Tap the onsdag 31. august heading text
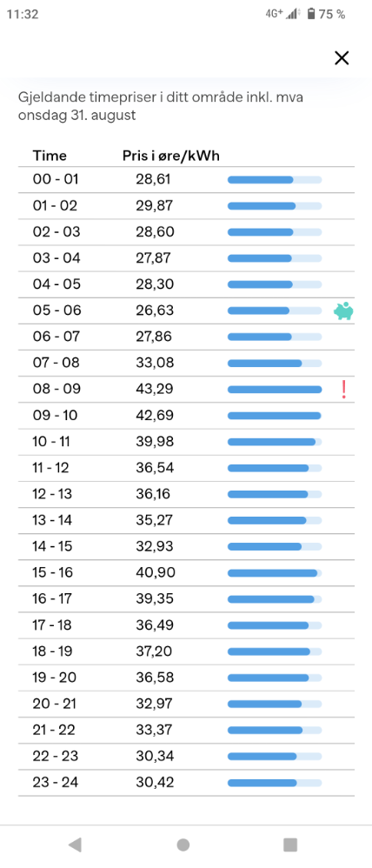 [77, 116]
